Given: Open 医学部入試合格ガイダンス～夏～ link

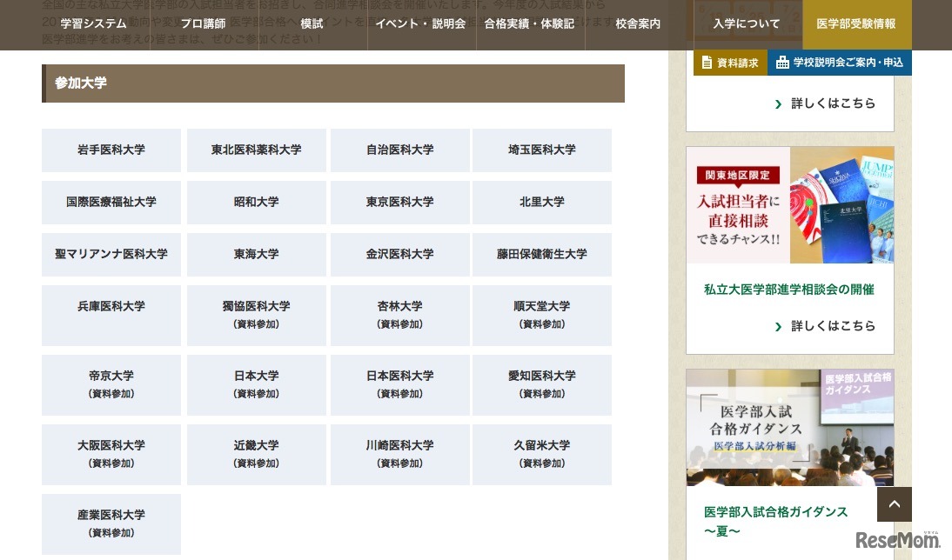Looking at the screenshot, I should coord(775,521).
